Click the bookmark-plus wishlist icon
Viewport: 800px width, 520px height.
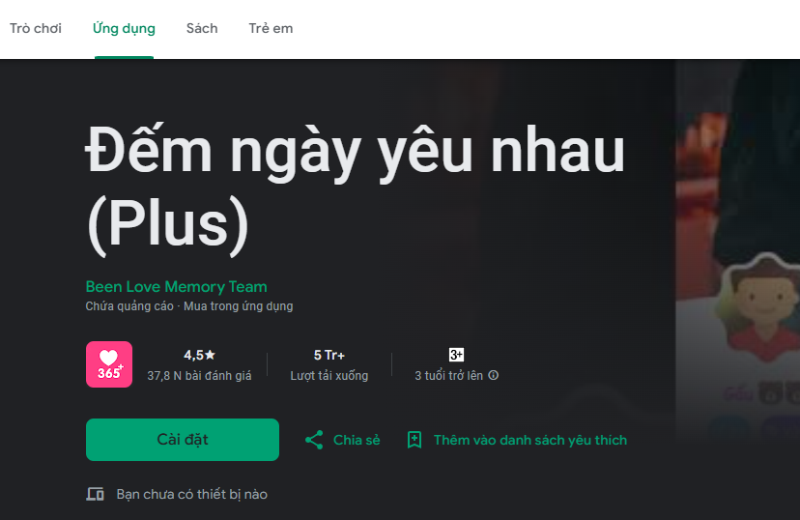coord(414,440)
